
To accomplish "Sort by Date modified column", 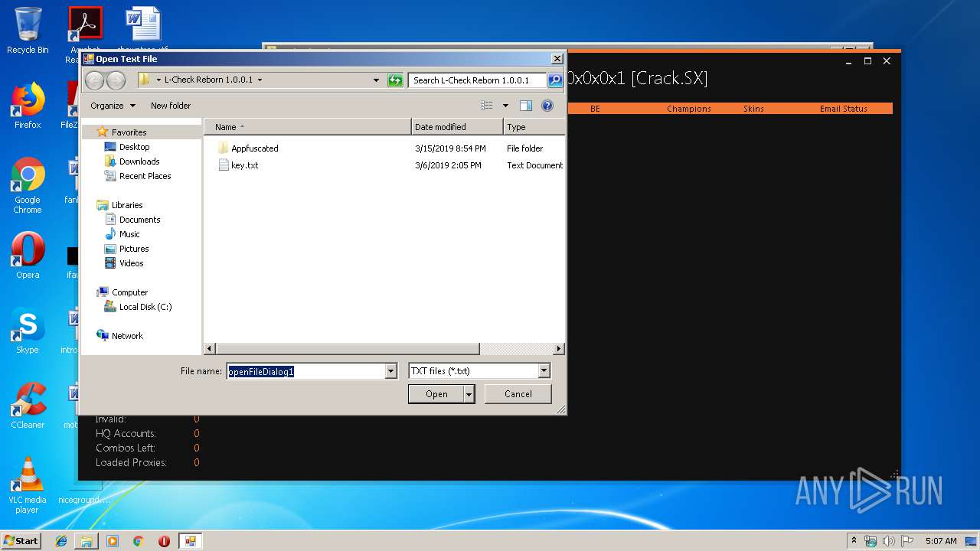I will point(457,127).
